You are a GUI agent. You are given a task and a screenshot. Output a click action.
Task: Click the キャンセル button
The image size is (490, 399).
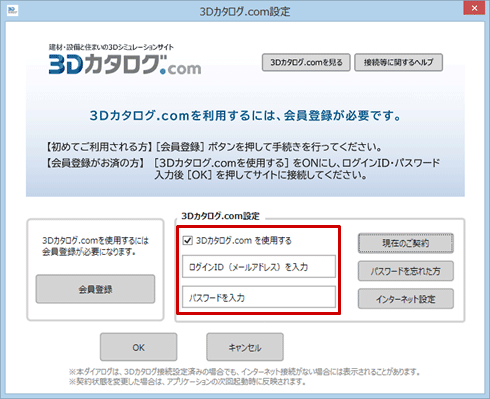tap(245, 347)
